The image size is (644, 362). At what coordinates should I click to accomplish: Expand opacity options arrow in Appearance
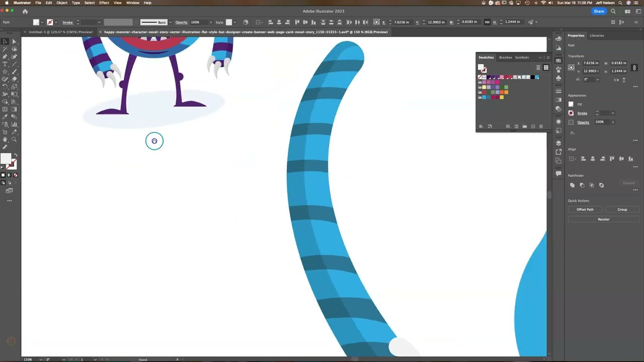613,122
